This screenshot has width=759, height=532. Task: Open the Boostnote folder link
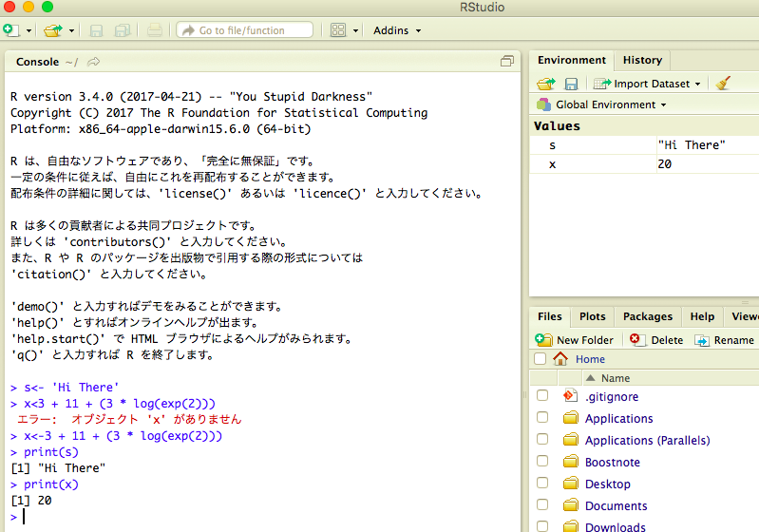[x=613, y=463]
